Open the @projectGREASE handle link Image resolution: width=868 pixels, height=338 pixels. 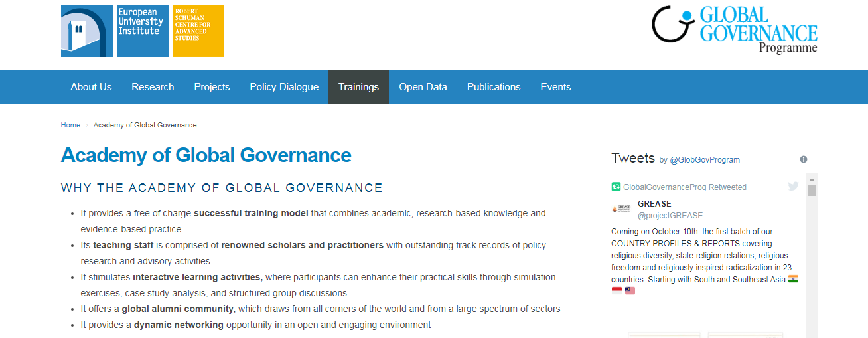tap(670, 216)
